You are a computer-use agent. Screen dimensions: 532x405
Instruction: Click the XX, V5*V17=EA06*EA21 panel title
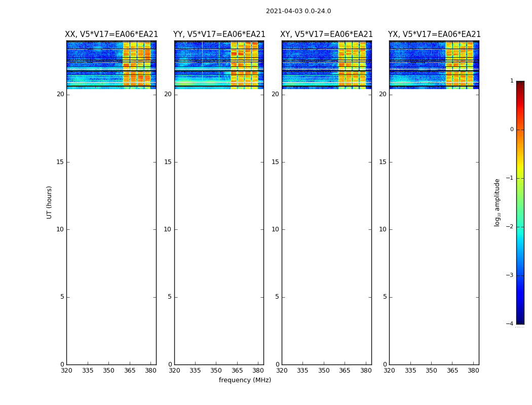point(111,34)
